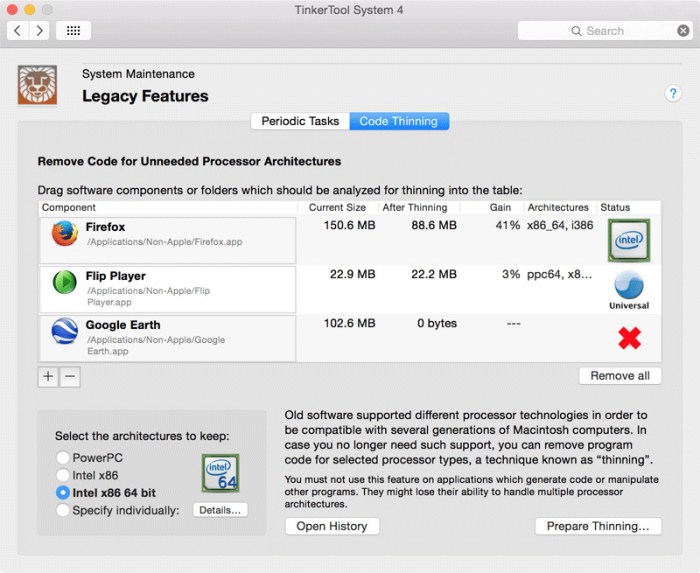
Task: Click the Flip Player green play icon
Action: 65,282
